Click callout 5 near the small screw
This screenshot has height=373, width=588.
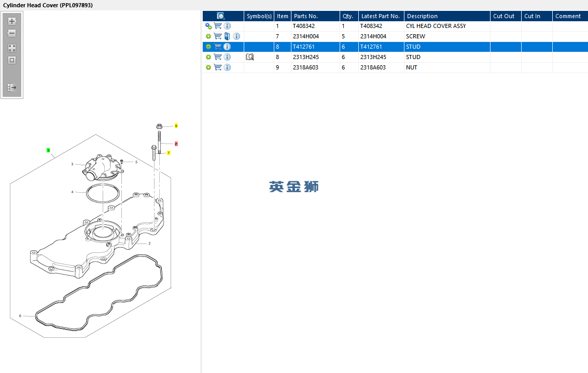coord(136,162)
